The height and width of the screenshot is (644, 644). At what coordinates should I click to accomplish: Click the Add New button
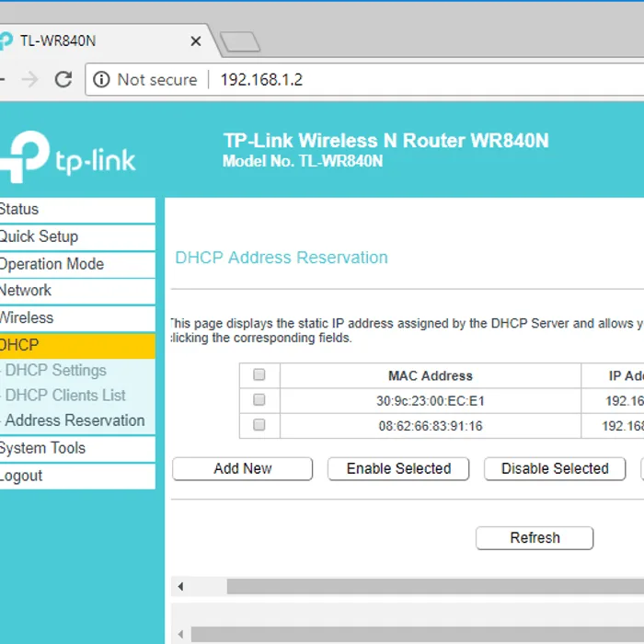click(242, 468)
